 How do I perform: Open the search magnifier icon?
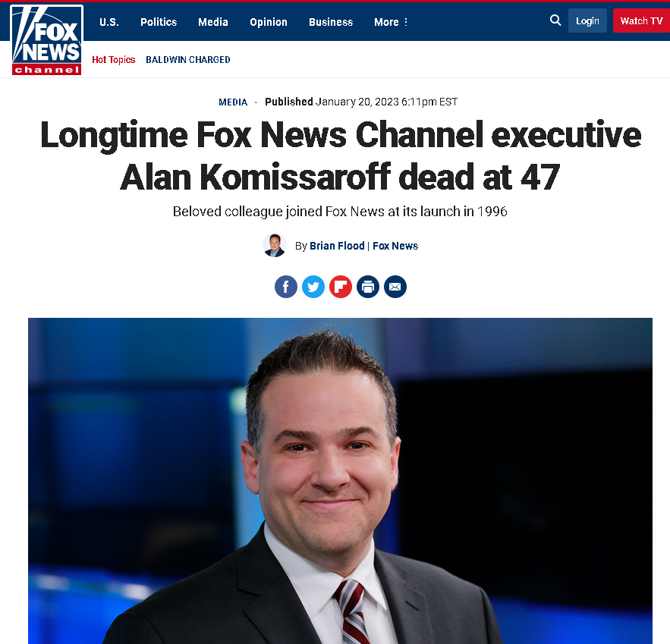555,20
